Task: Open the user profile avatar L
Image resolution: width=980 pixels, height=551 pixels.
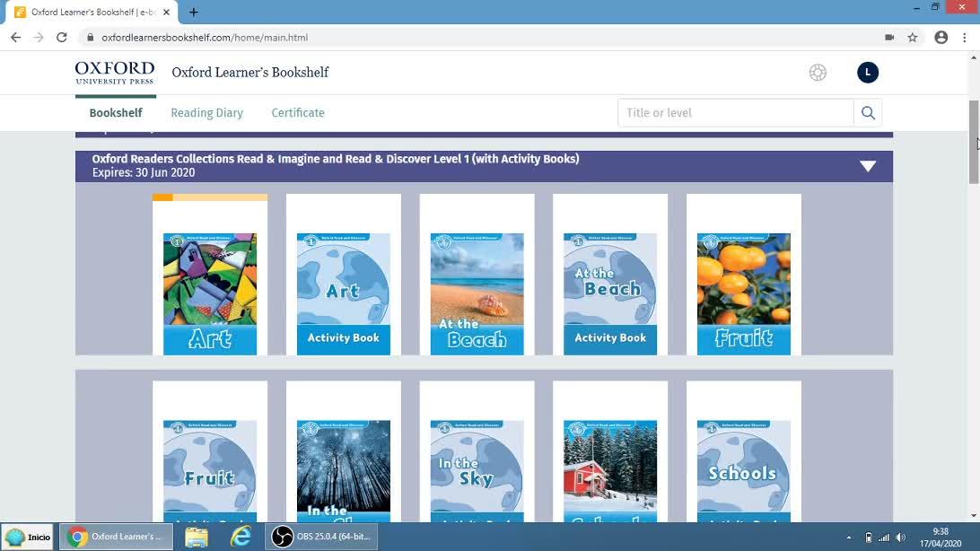Action: point(868,73)
